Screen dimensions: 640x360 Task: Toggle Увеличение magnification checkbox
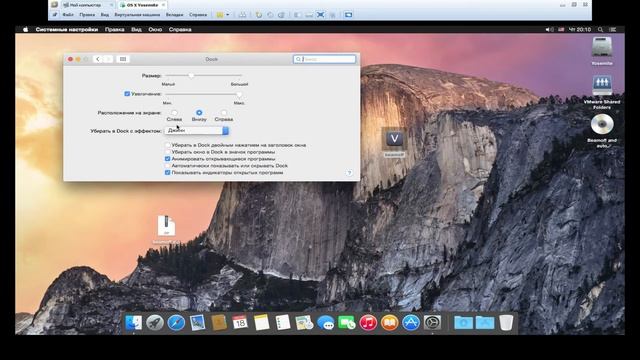click(x=127, y=94)
